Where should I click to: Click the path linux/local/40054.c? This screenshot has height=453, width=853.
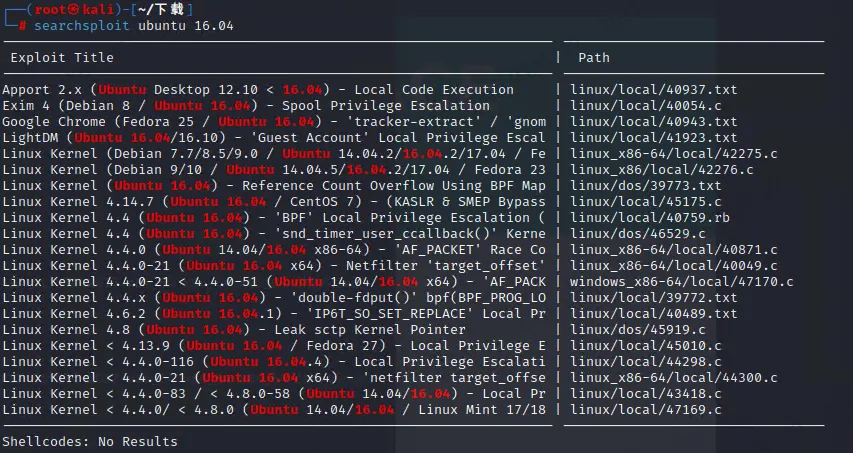pos(645,106)
